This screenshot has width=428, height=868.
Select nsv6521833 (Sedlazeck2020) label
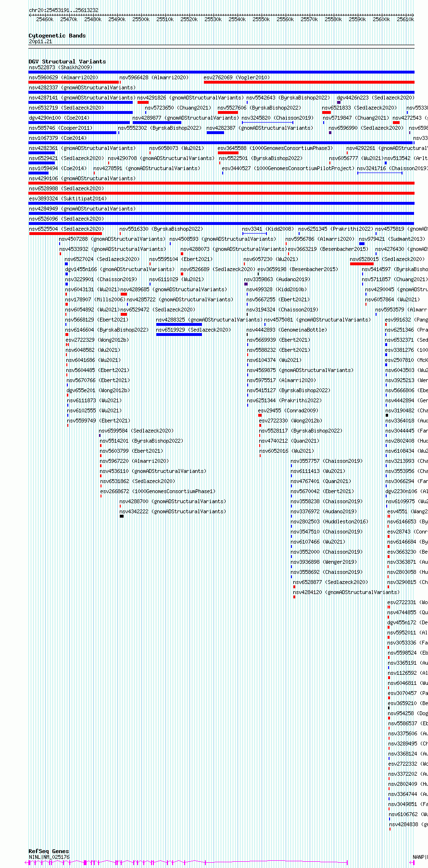[359, 108]
